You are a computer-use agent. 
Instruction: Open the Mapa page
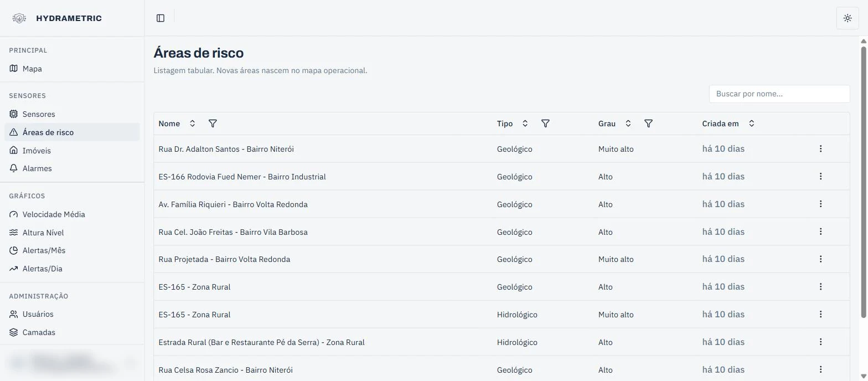tap(72, 69)
